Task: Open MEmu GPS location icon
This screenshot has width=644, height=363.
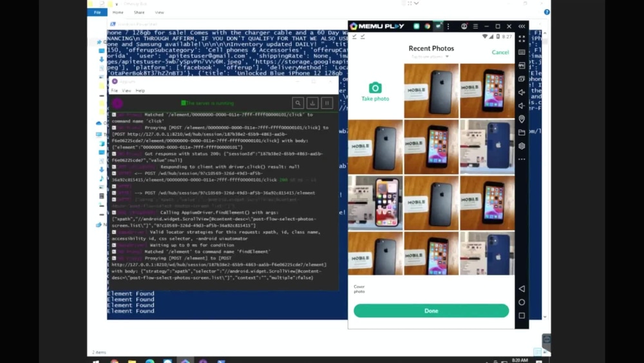Action: coord(522,119)
